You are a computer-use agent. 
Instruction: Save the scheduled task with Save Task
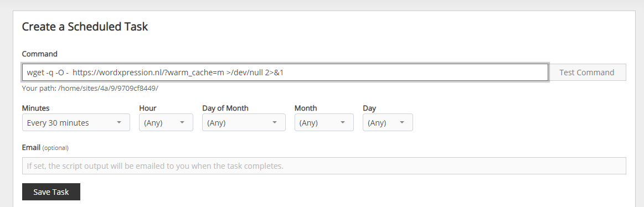pos(51,192)
